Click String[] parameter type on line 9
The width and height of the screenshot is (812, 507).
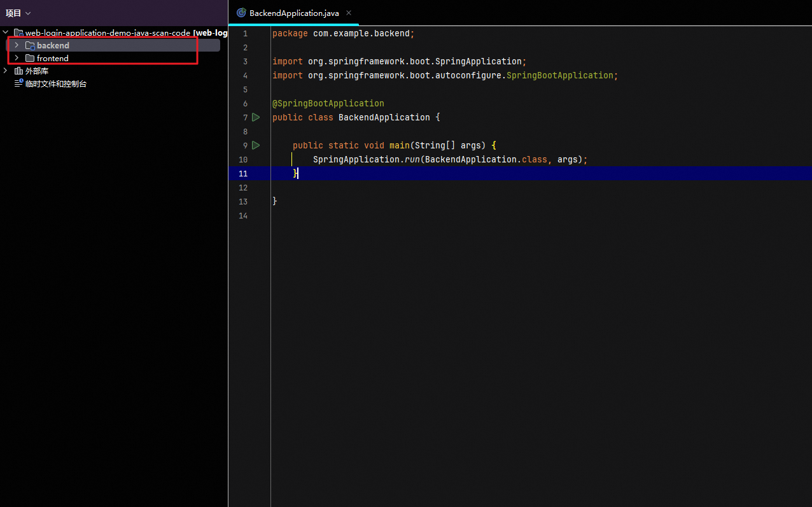coord(435,145)
